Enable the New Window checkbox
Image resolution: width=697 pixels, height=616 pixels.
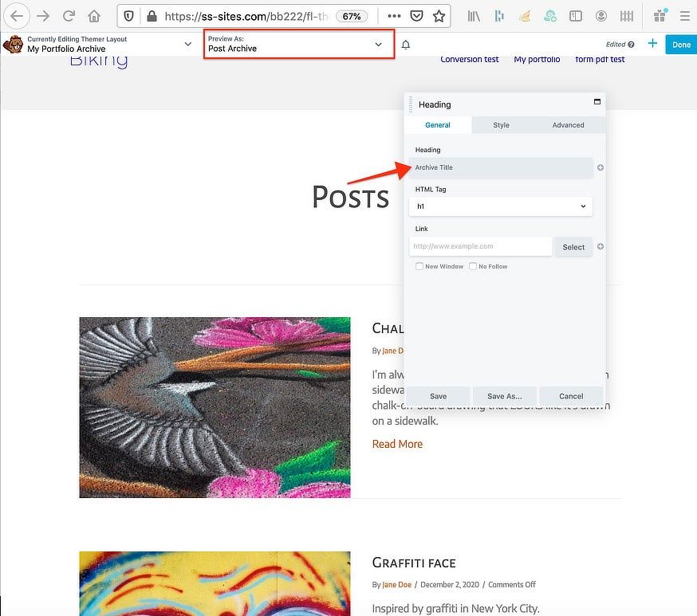[419, 266]
